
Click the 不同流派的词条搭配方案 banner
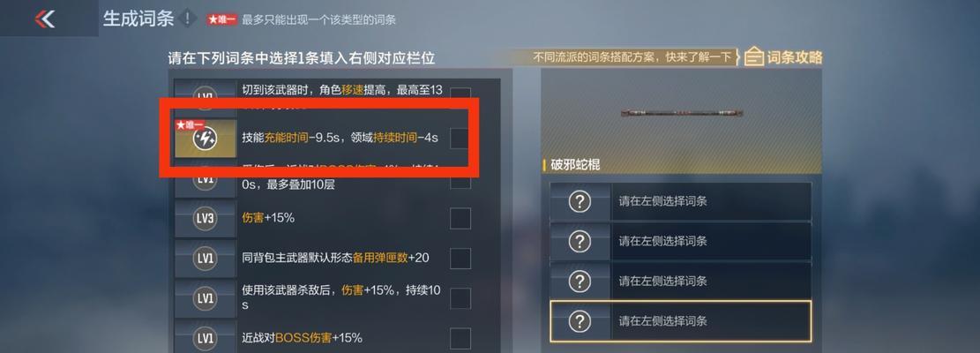pyautogui.click(x=632, y=57)
